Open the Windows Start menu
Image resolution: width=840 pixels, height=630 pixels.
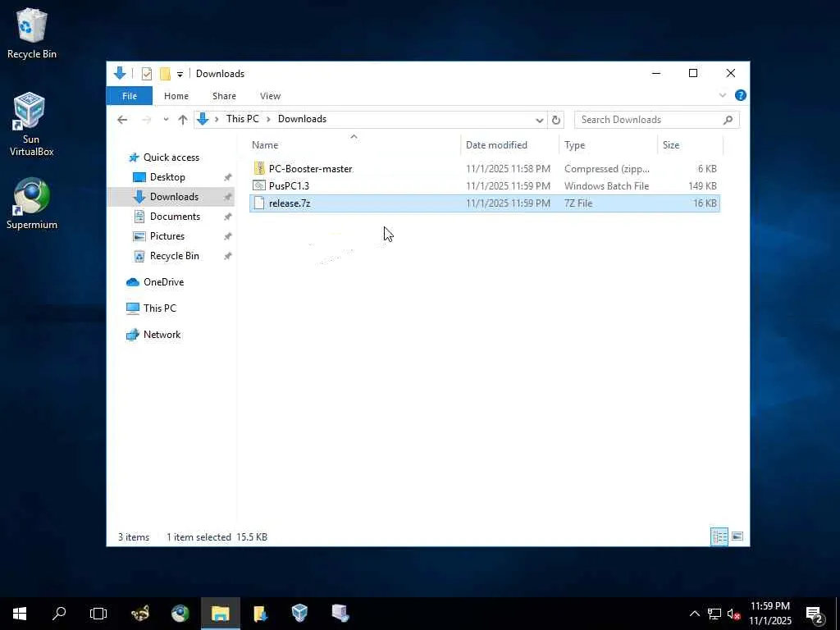point(20,614)
